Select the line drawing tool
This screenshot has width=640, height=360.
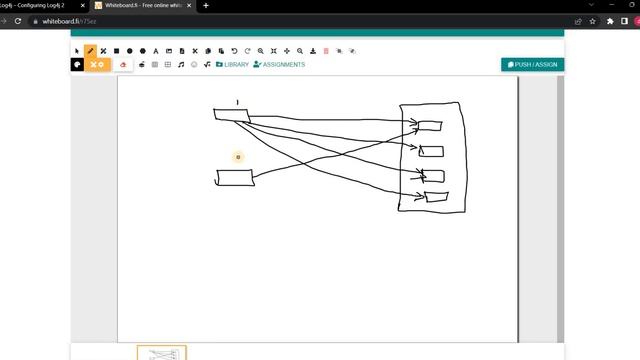coord(103,51)
